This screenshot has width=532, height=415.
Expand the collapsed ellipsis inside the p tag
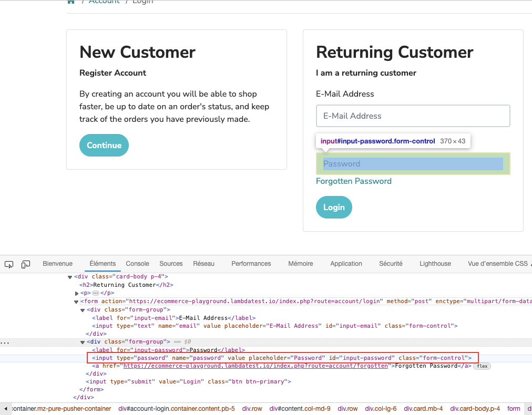coord(96,293)
